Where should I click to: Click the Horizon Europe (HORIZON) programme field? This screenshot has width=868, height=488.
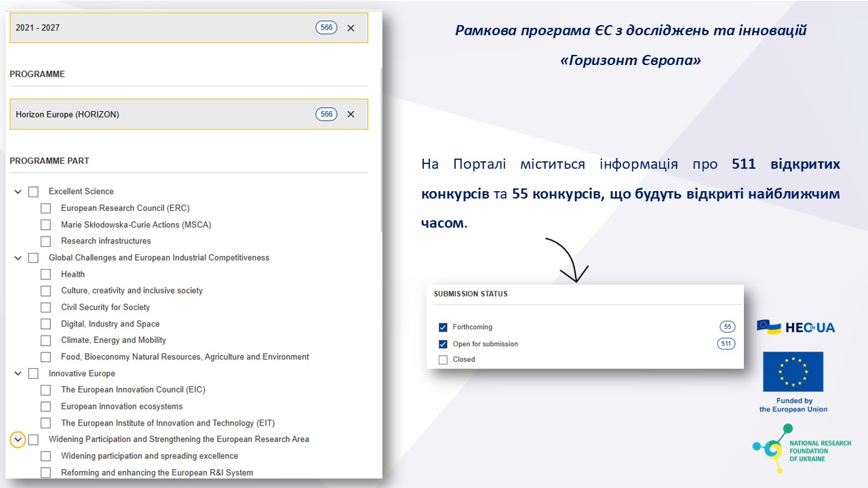pyautogui.click(x=163, y=115)
